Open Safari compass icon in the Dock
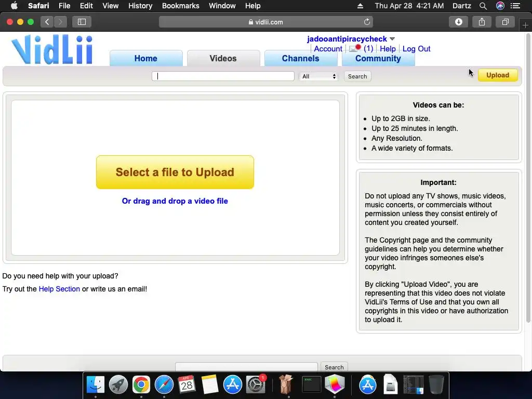532x399 pixels. [x=164, y=385]
